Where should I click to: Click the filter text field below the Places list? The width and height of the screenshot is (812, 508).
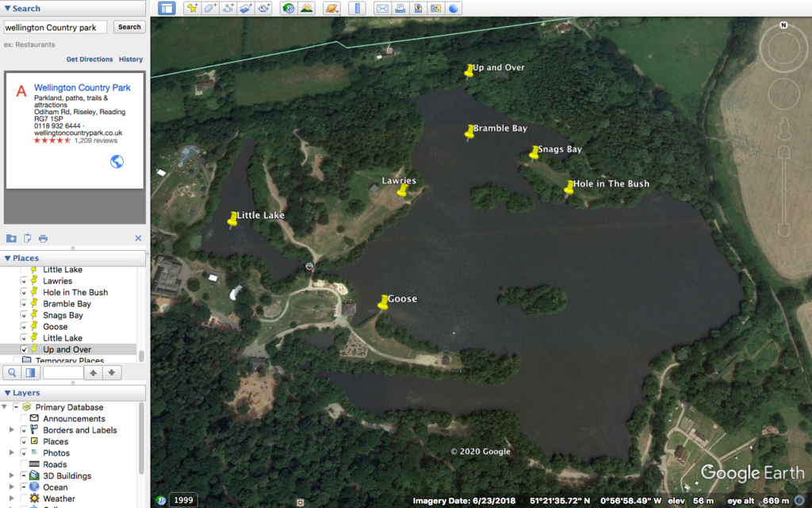63,373
